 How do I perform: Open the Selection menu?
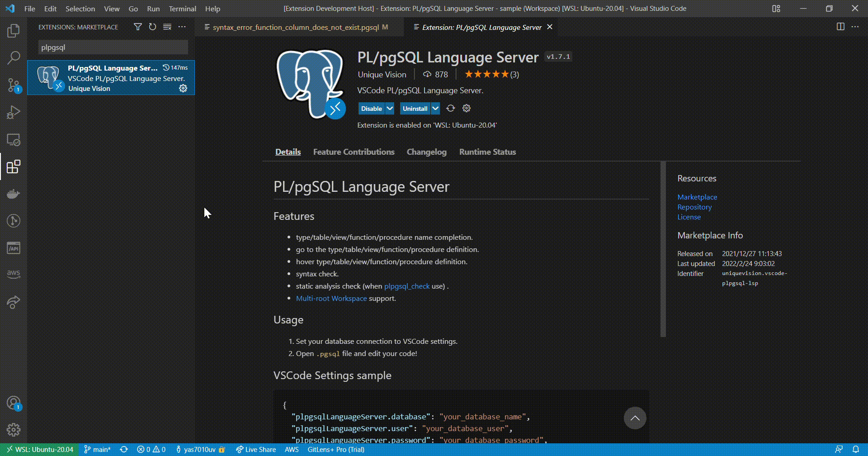pos(80,9)
